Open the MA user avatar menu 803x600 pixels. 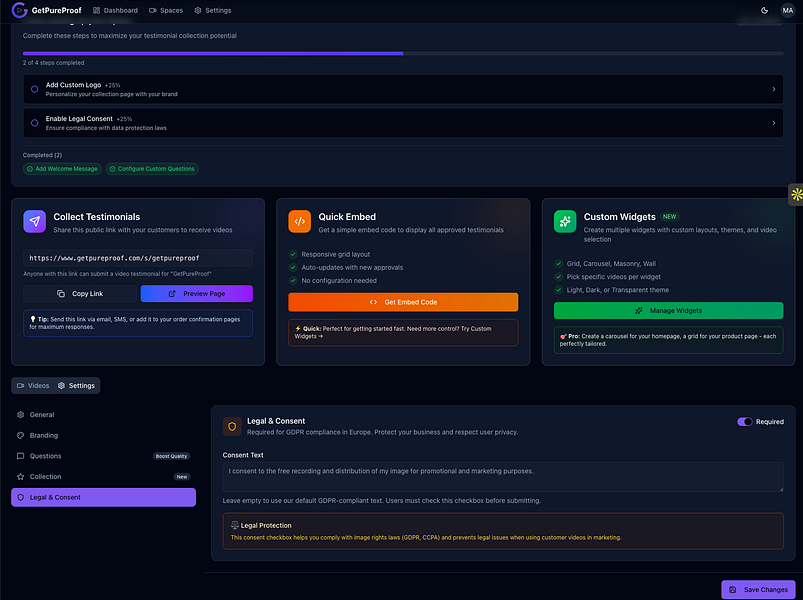click(x=787, y=10)
